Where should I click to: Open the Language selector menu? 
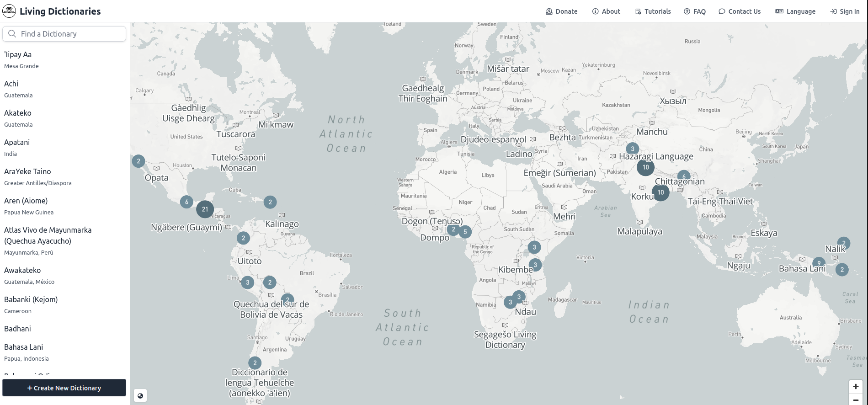pyautogui.click(x=795, y=11)
